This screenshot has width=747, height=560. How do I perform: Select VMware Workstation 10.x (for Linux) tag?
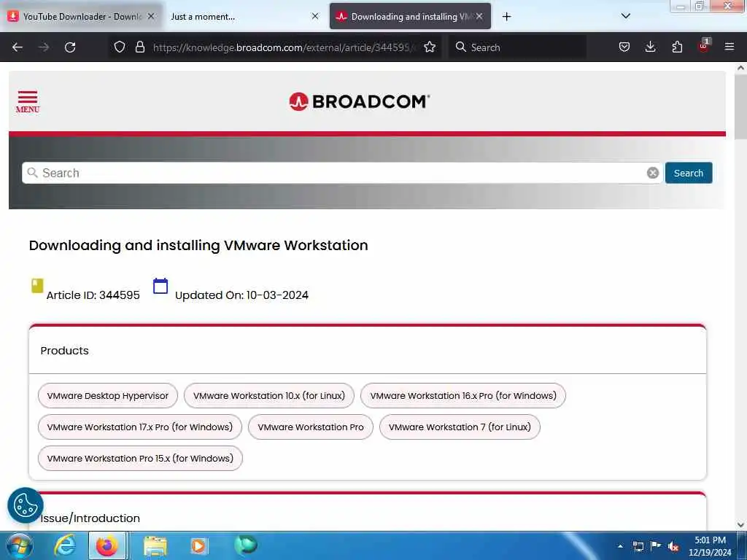click(269, 396)
